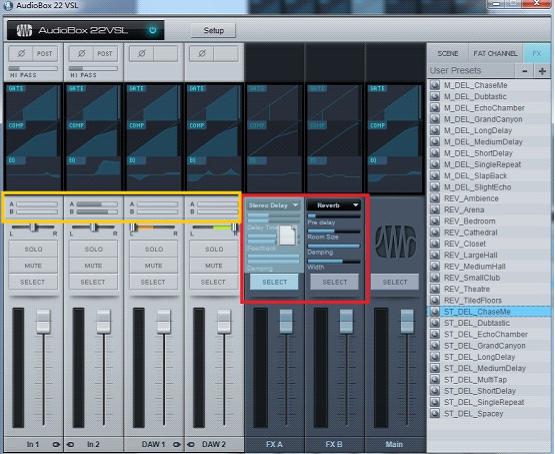The width and height of the screenshot is (555, 454).
Task: Mute the In 2 channel
Action: (x=93, y=266)
